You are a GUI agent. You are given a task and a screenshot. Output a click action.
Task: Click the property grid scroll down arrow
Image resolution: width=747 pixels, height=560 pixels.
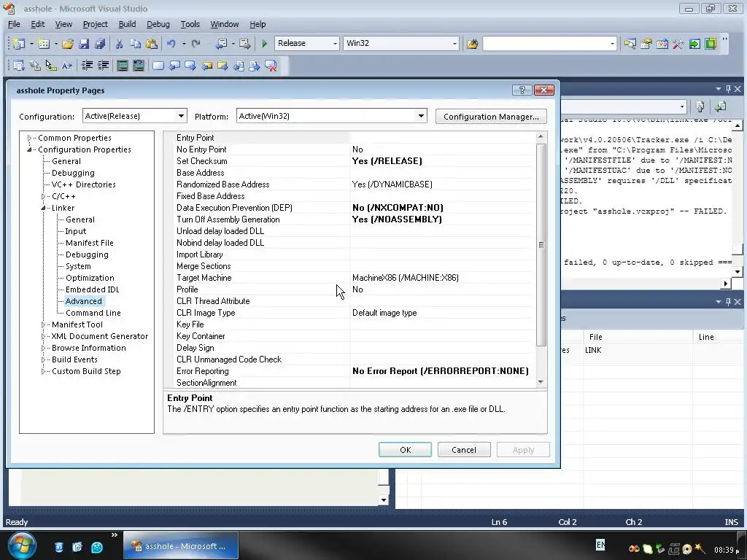541,382
